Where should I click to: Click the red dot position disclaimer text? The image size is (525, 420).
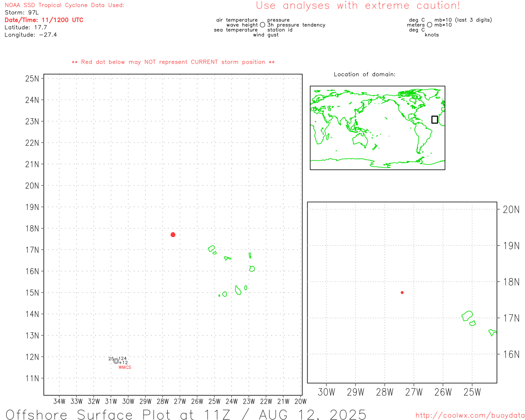173,62
